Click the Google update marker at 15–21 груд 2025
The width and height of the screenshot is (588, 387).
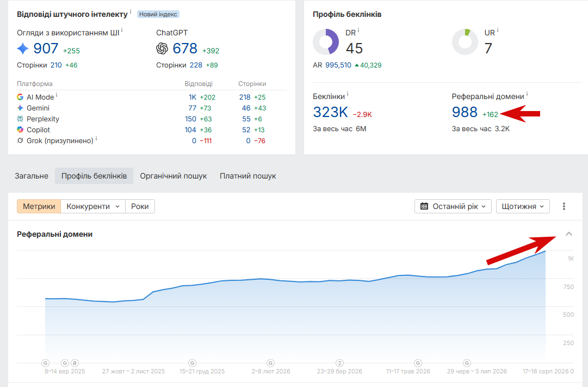point(193,363)
